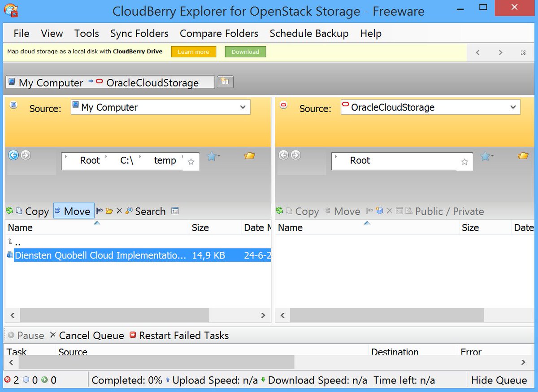Click the properties icon after Search

[175, 211]
